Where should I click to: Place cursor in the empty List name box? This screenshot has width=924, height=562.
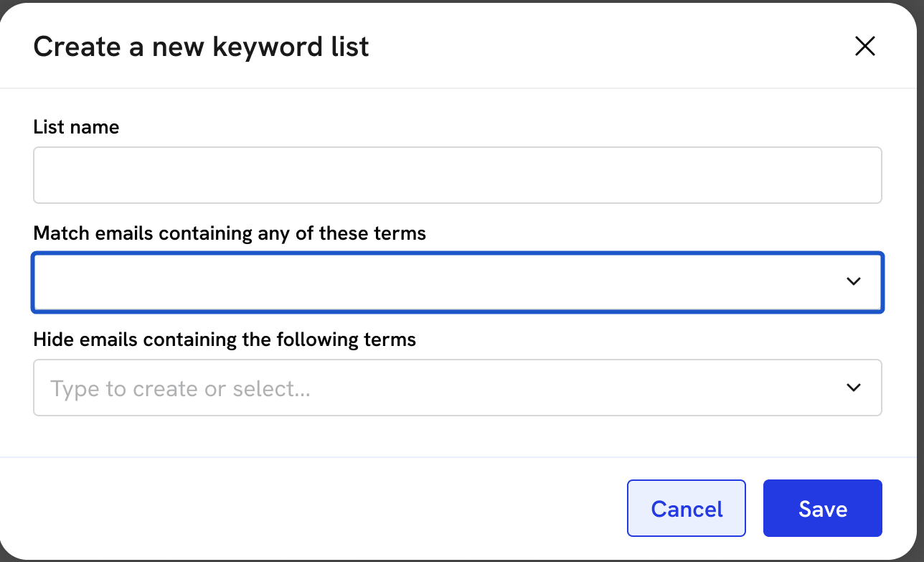[x=457, y=175]
